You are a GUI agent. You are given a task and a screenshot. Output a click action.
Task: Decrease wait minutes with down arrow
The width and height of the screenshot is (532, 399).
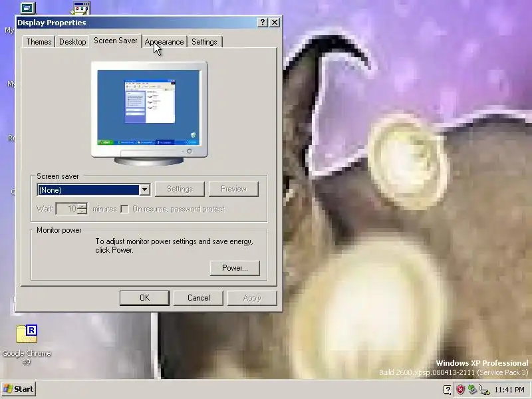click(x=82, y=211)
